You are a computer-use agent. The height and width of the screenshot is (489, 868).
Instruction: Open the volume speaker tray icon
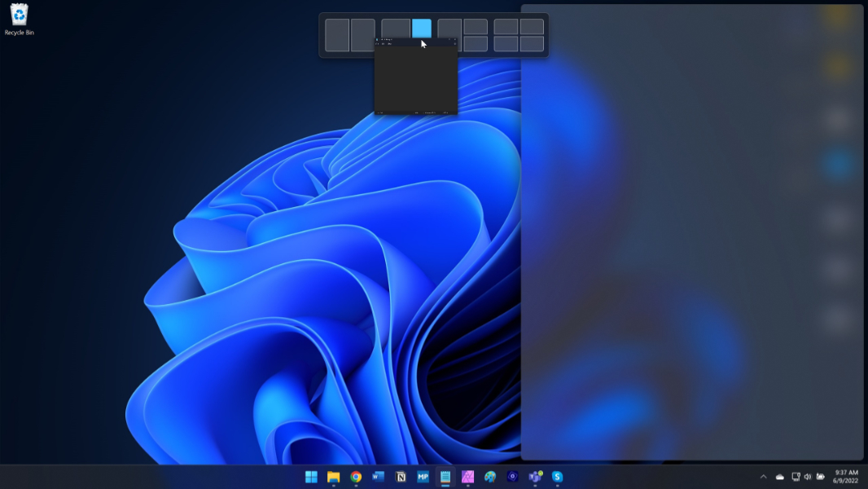point(808,477)
